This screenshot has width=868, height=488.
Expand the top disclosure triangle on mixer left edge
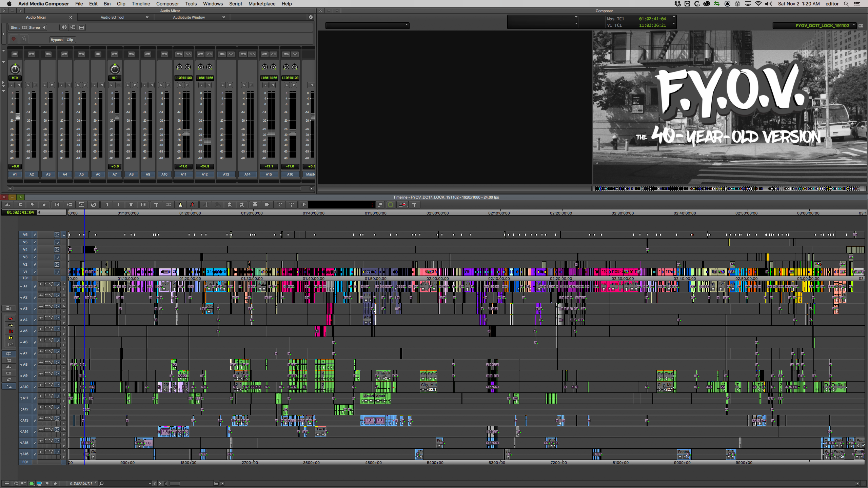[x=3, y=34]
